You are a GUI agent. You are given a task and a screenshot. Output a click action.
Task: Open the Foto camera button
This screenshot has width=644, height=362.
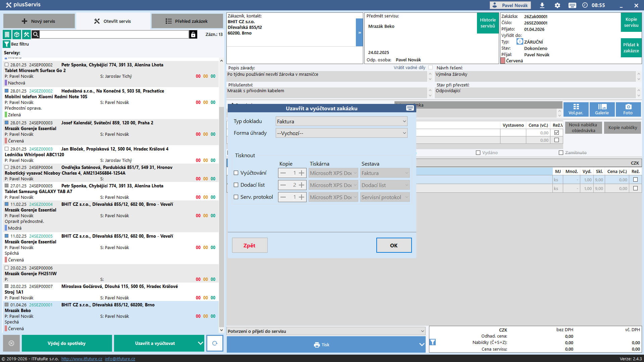pos(628,109)
